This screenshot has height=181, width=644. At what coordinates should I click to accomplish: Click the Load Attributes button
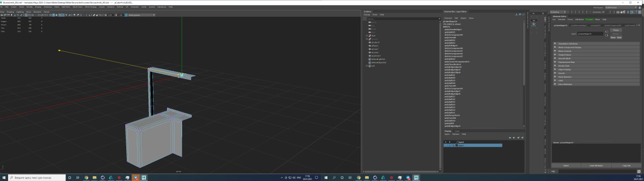coord(596,165)
